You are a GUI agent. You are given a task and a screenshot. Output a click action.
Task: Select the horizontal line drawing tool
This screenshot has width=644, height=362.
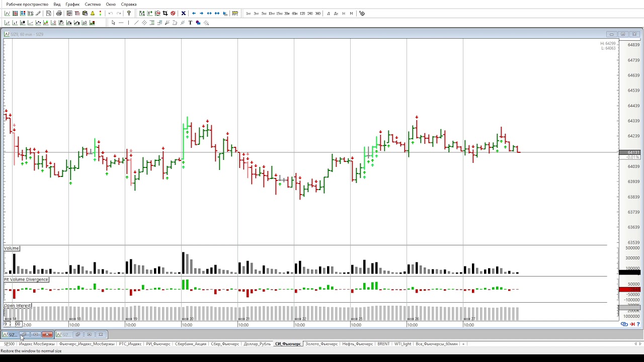[x=121, y=23]
